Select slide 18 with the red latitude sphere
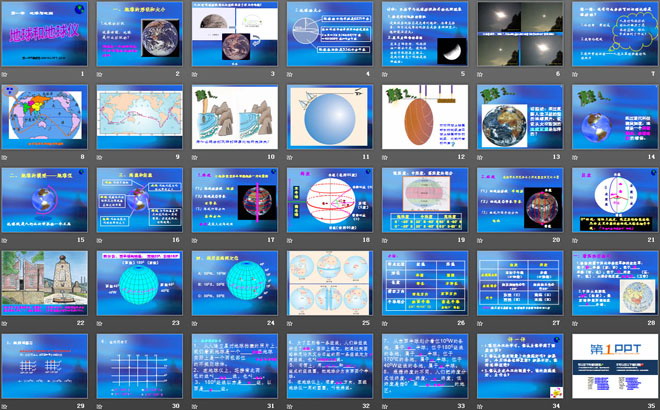Image resolution: width=660 pixels, height=410 pixels. pos(330,200)
